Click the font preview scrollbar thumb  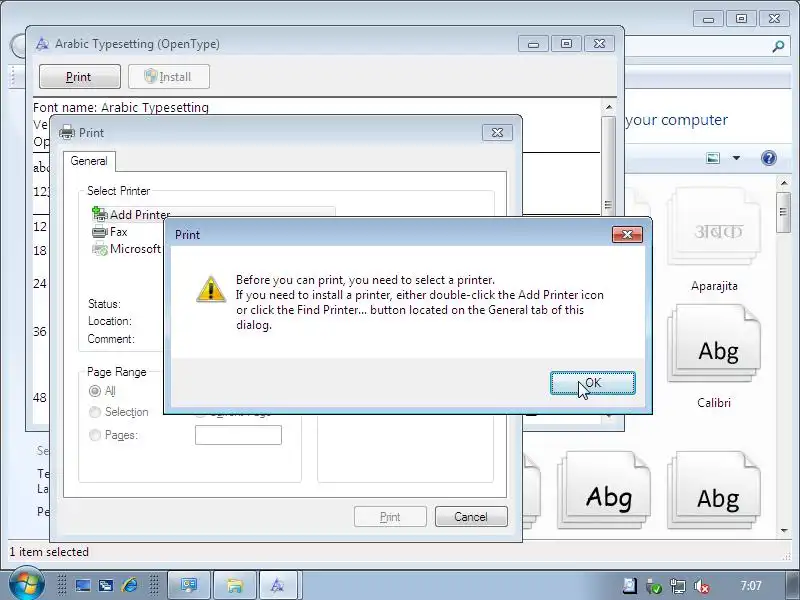[608, 204]
